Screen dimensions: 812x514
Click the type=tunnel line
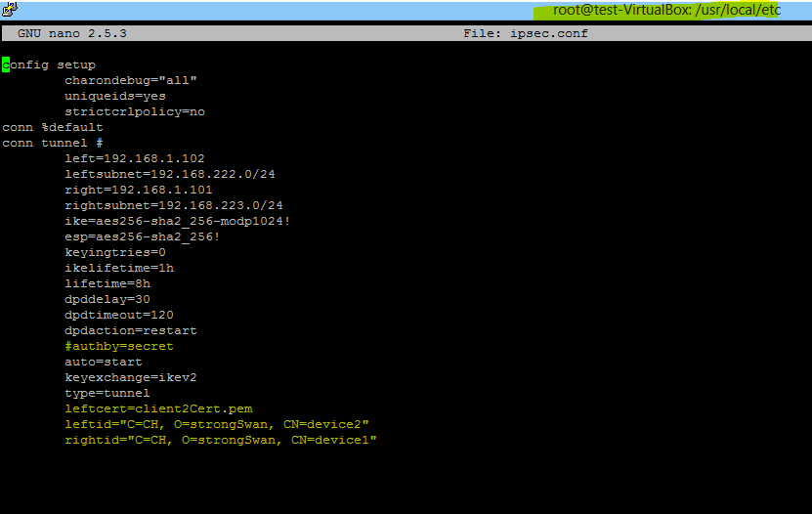point(107,393)
